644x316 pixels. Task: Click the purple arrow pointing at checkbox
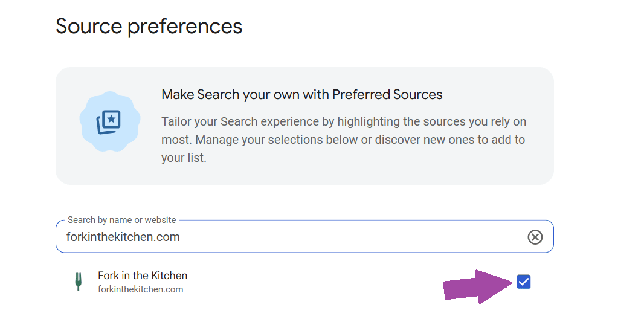pos(478,286)
